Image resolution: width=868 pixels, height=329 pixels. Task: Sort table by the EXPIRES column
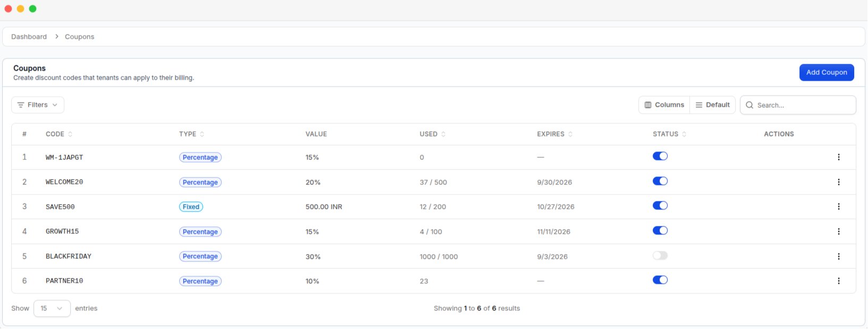coord(555,134)
